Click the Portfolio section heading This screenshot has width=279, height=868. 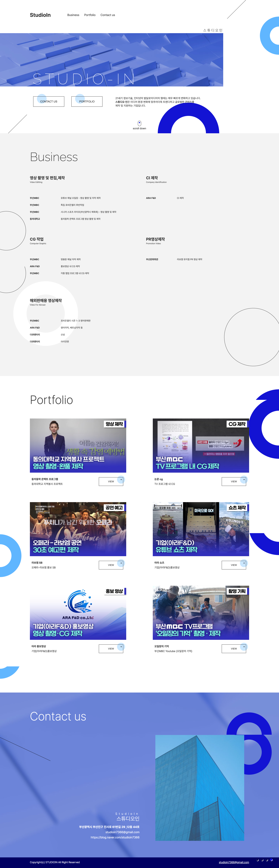pyautogui.click(x=51, y=400)
